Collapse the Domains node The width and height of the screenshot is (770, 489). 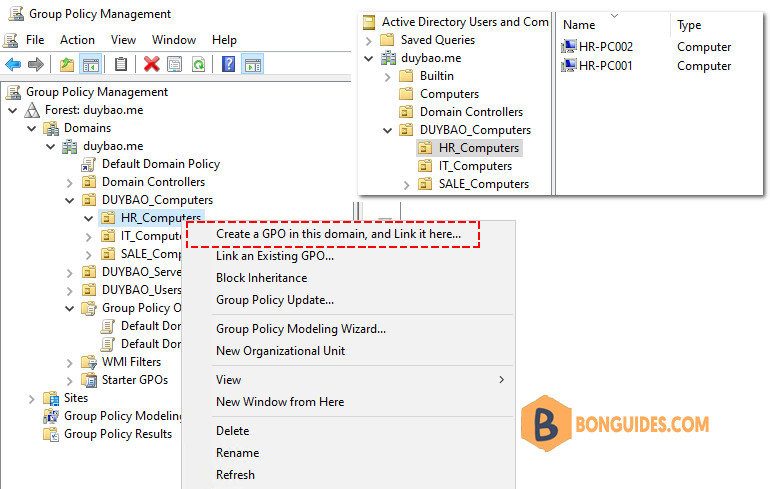(x=32, y=129)
